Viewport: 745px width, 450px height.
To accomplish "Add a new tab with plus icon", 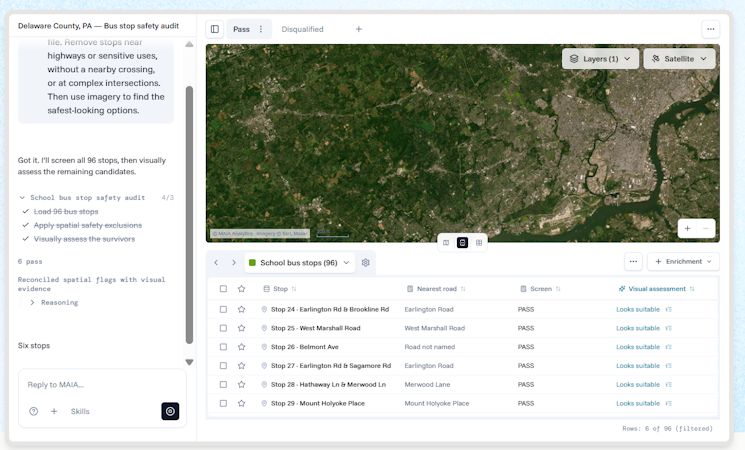I will [359, 29].
